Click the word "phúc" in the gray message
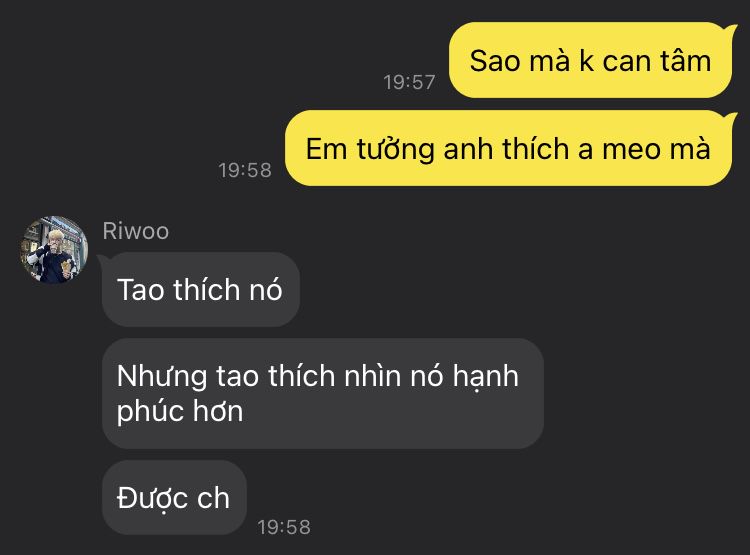 click(x=146, y=411)
